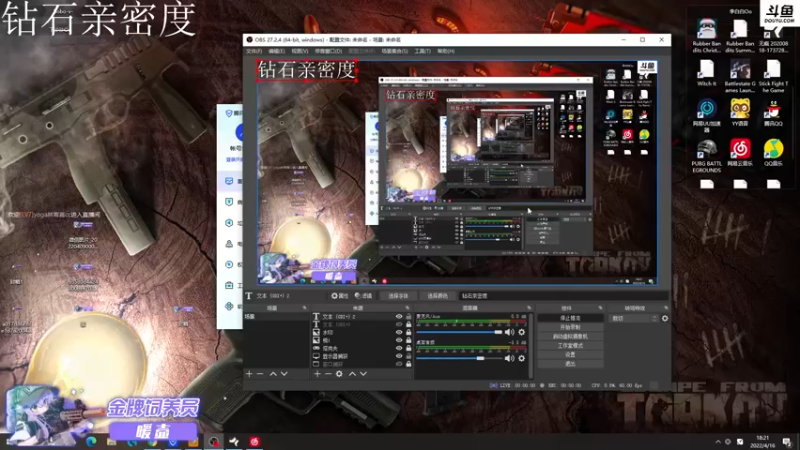Open the 文件(F) menu
The width and height of the screenshot is (800, 450).
254,51
